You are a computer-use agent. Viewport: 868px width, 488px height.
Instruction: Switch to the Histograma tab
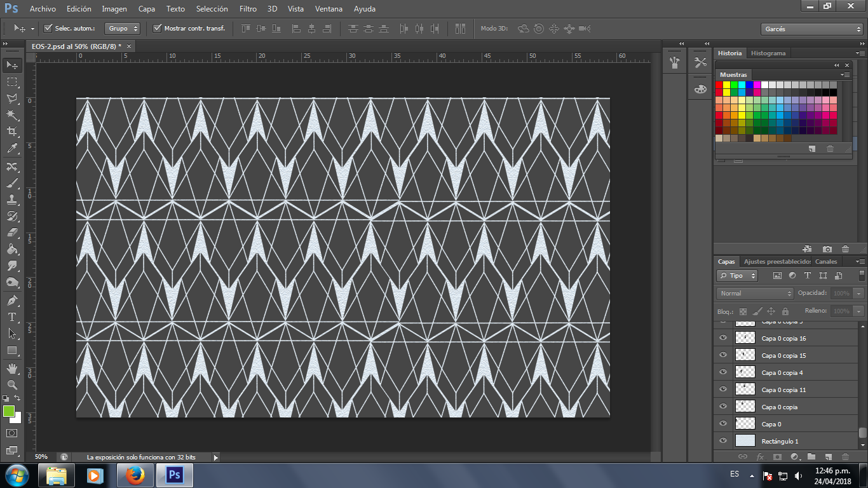coord(768,53)
